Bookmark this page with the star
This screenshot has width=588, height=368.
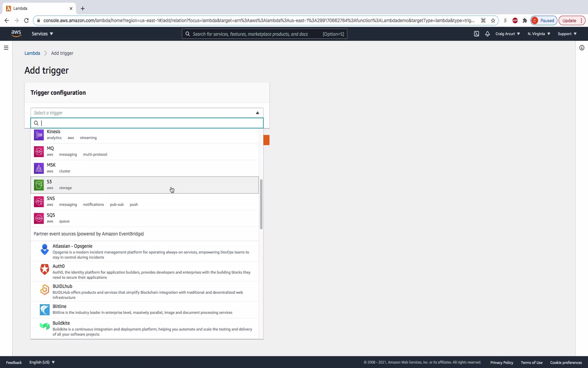(x=493, y=20)
